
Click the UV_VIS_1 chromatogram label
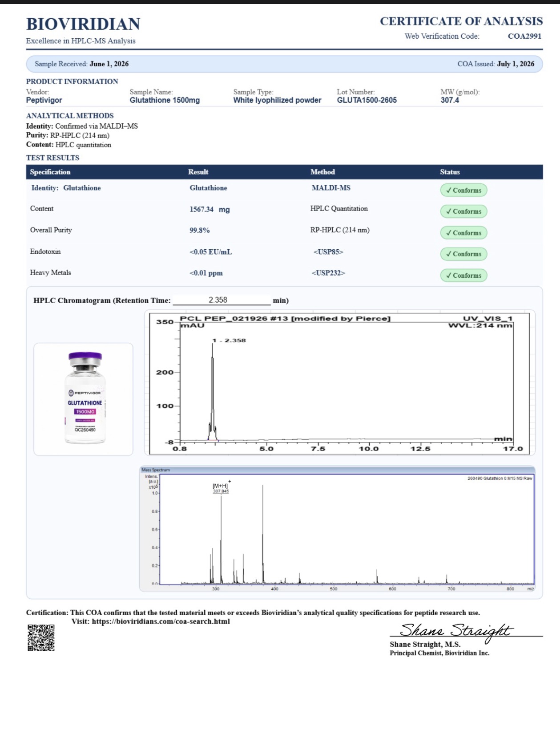488,319
